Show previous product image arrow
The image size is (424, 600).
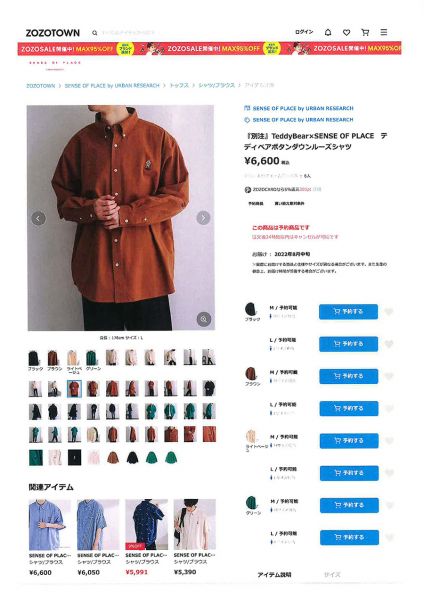pyautogui.click(x=38, y=218)
